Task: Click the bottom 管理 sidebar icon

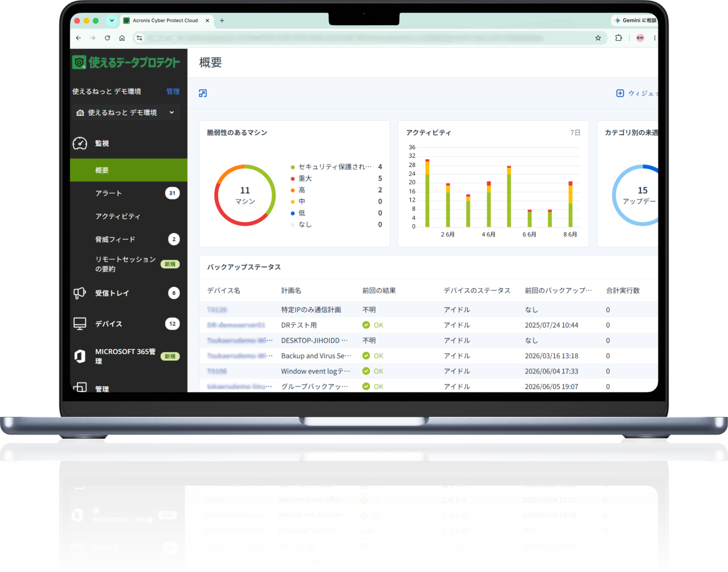Action: [80, 387]
